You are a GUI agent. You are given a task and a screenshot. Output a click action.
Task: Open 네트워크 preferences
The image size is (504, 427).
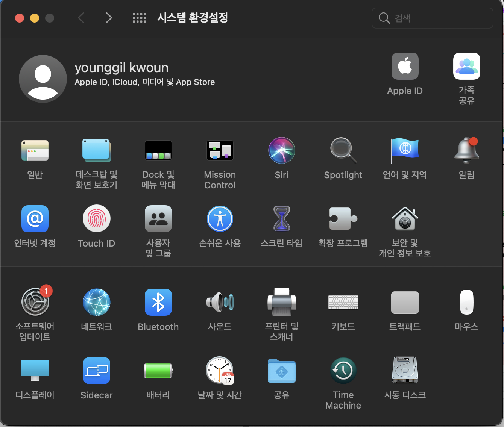[97, 302]
